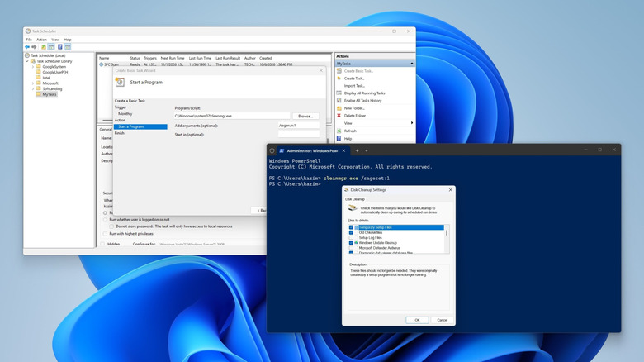644x362 pixels.
Task: Check Microsoft Defender Antivirus checkbox
Action: point(351,248)
